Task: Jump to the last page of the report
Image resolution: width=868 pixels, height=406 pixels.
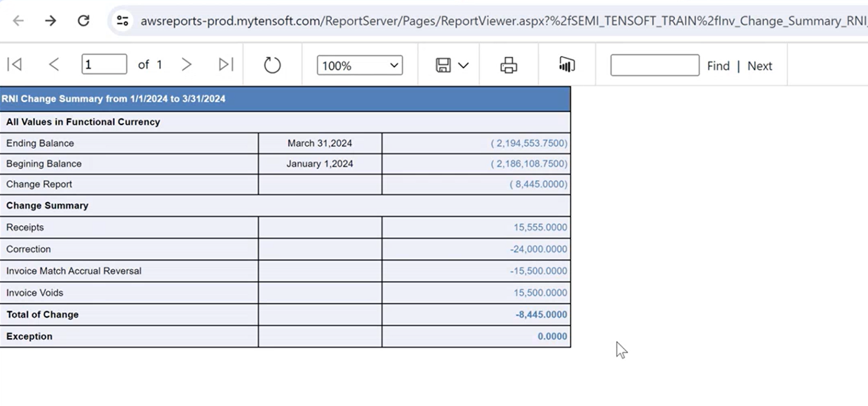Action: [x=225, y=64]
